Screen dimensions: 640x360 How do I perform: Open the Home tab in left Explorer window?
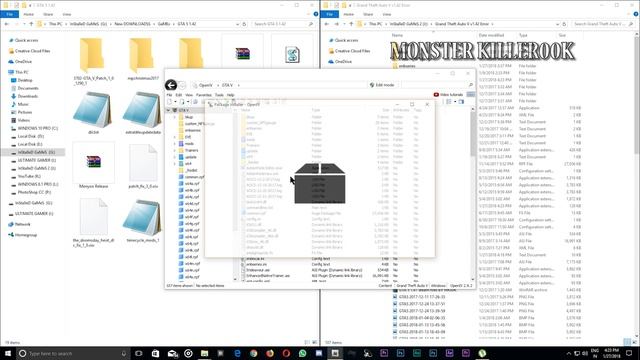tap(29, 14)
